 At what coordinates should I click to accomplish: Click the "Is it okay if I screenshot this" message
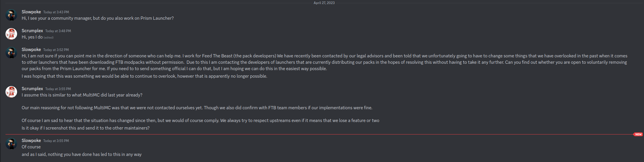[x=85, y=128]
